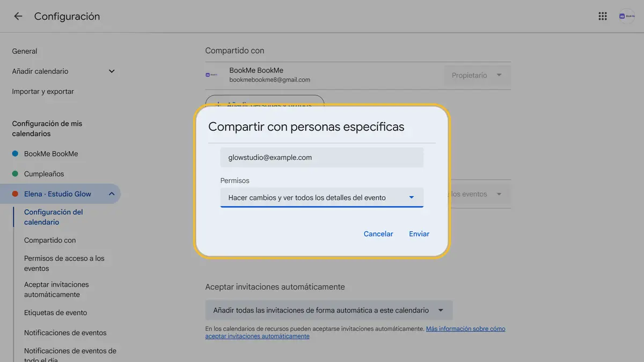Viewport: 644px width, 362px height.
Task: Open Importar y exportar
Action: click(43, 92)
